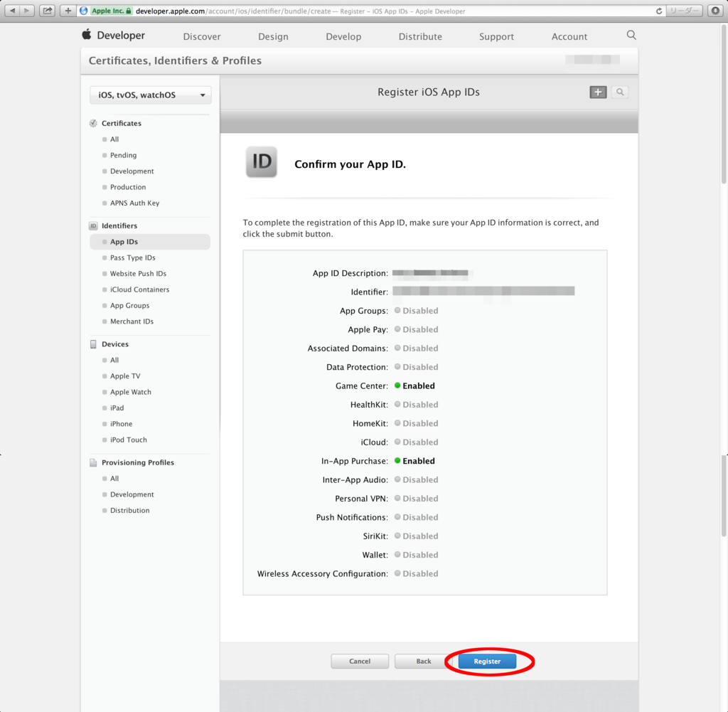Image resolution: width=728 pixels, height=712 pixels.
Task: Open site search magnifier in navigation
Action: pyautogui.click(x=631, y=36)
